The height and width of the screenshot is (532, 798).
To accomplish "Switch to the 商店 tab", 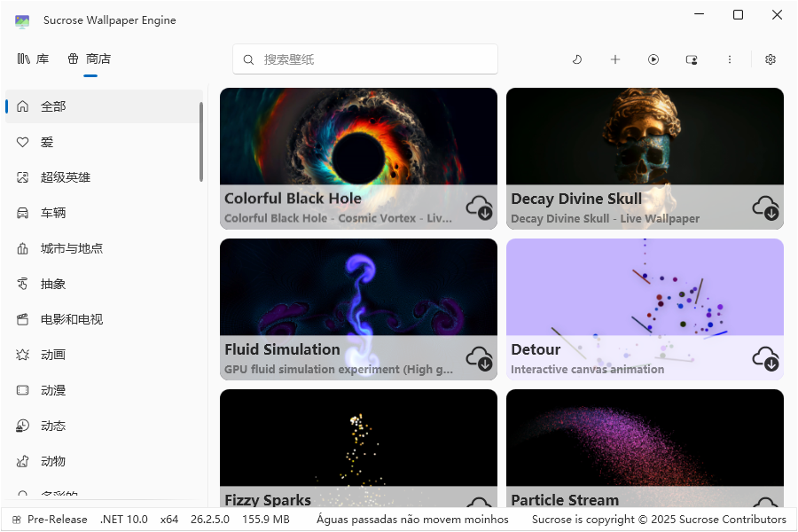I will click(x=88, y=59).
